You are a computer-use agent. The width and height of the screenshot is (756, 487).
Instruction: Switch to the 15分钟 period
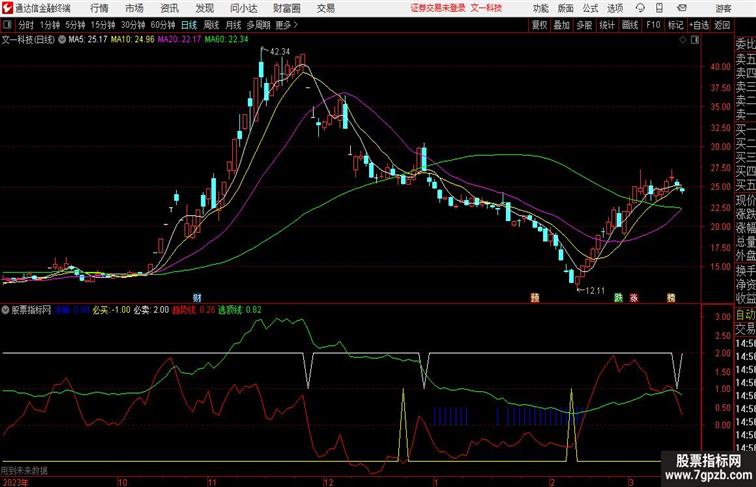click(x=103, y=25)
